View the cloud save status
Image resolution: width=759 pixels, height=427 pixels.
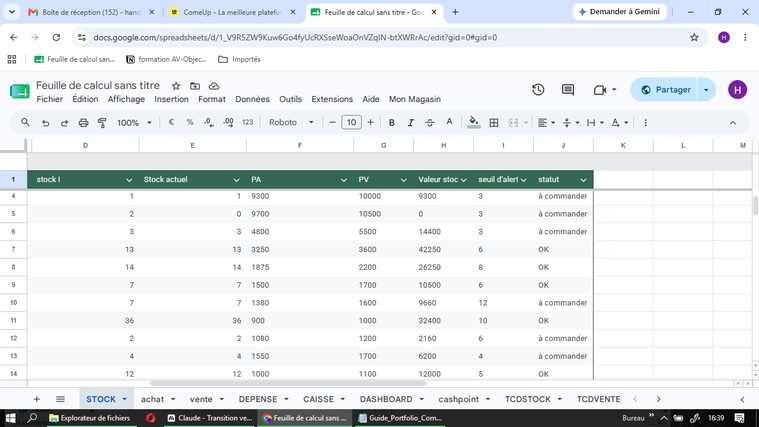214,86
